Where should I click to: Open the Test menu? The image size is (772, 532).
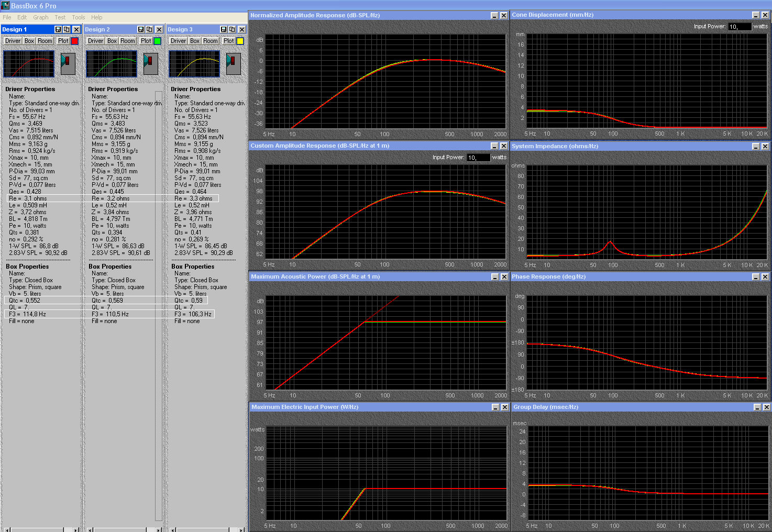(60, 17)
